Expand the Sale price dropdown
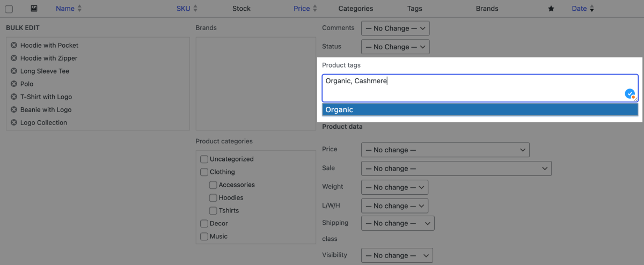Screen dimensions: 644x265 coord(456,168)
